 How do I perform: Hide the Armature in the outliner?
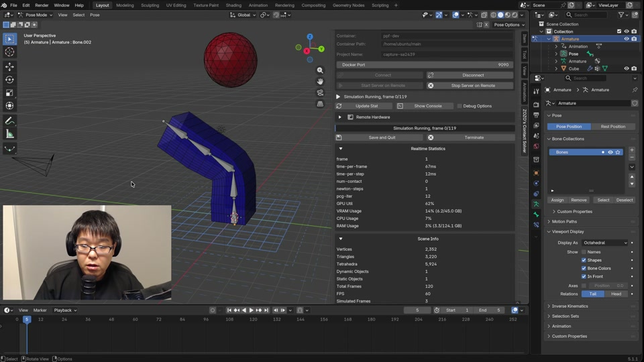[627, 39]
